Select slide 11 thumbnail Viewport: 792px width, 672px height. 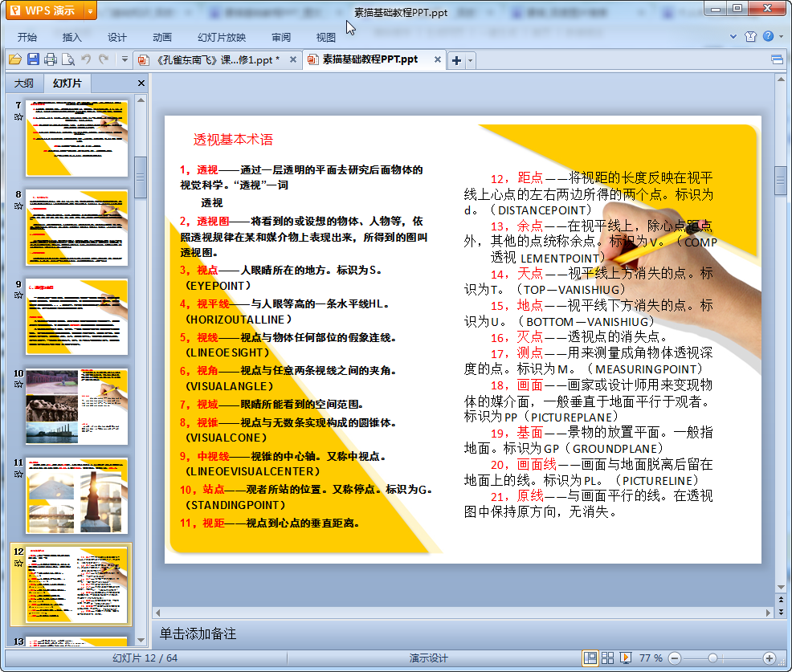click(77, 496)
